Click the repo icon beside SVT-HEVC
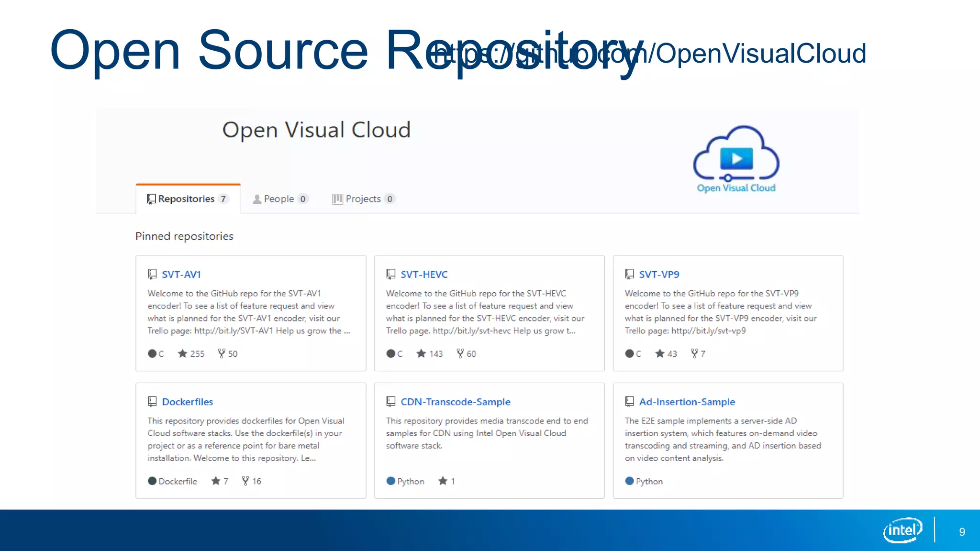 [x=391, y=274]
